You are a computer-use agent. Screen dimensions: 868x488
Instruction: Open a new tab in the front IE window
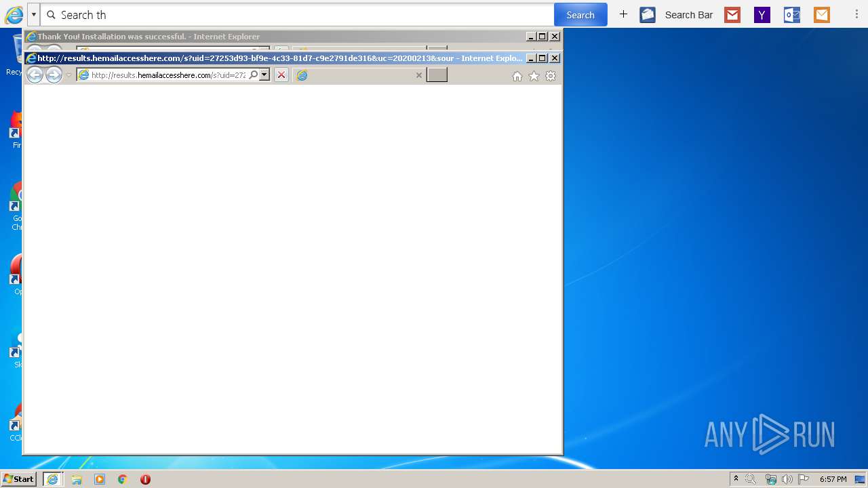point(437,75)
